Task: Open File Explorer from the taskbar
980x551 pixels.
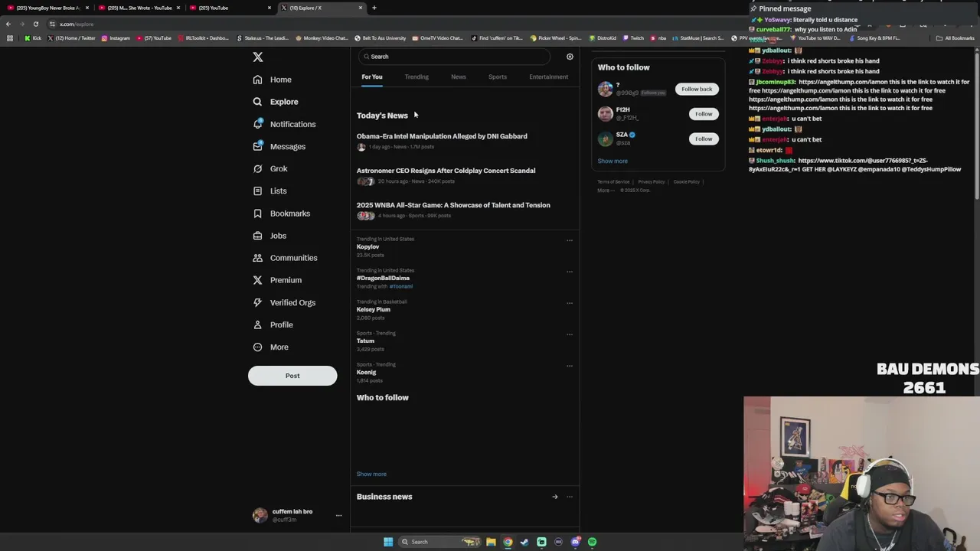Action: [491, 542]
